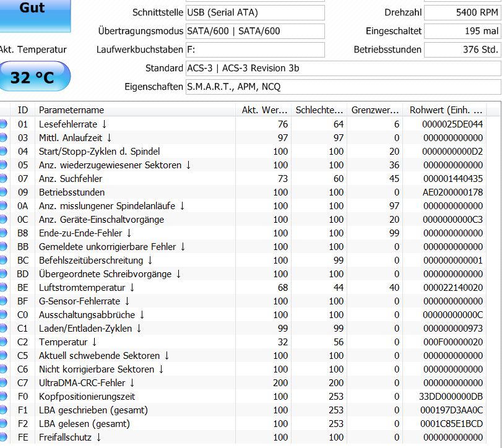Image resolution: width=502 pixels, height=448 pixels.
Task: Click the Schnittstelle field USB (Serial ATA)
Action: (255, 12)
